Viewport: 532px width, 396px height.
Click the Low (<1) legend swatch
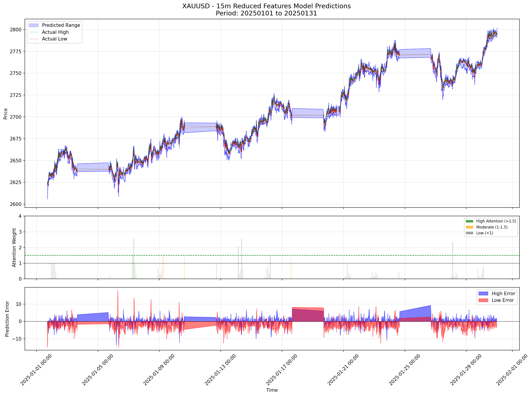point(469,233)
